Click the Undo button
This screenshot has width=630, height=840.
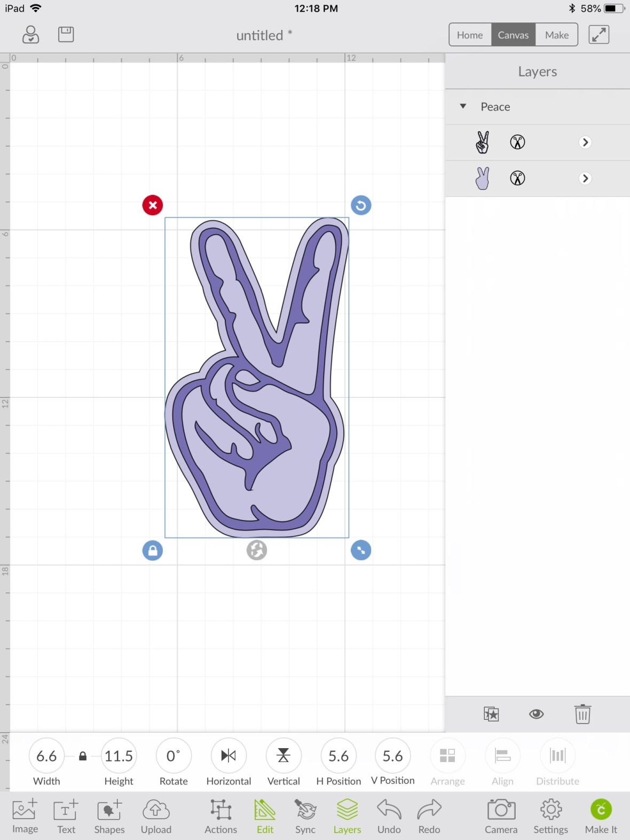tap(389, 815)
